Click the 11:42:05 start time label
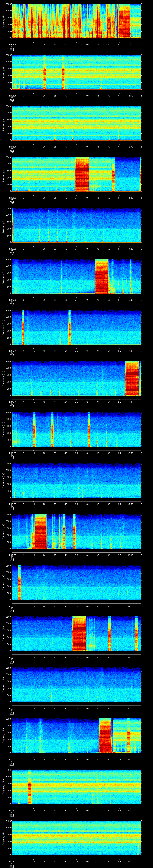The image size is (153, 868). click(12, 198)
